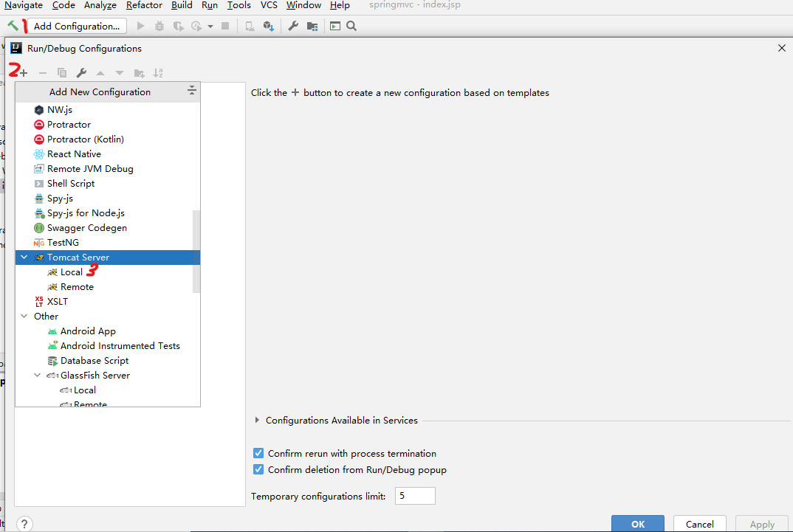Collapse the Other group chevron
This screenshot has width=793, height=532.
[24, 317]
